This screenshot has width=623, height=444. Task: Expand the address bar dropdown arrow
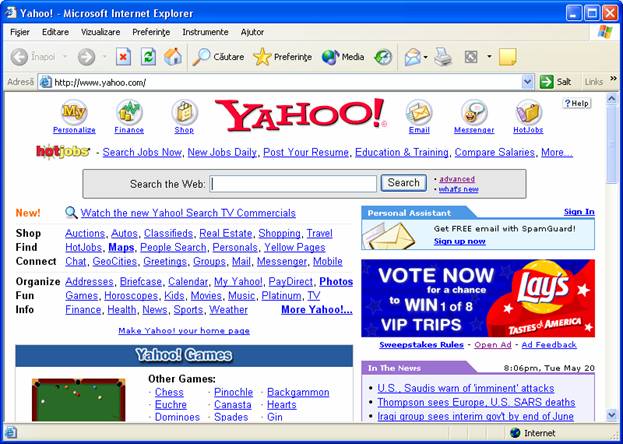point(527,82)
